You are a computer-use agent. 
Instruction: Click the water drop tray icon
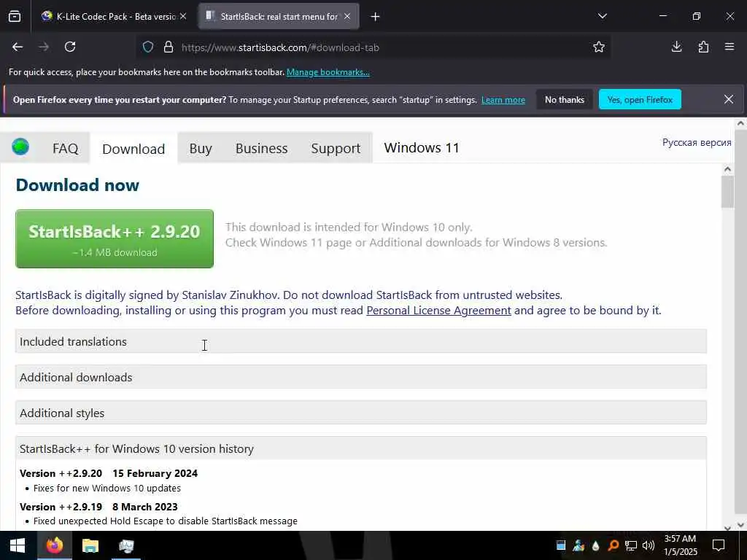[x=596, y=545]
